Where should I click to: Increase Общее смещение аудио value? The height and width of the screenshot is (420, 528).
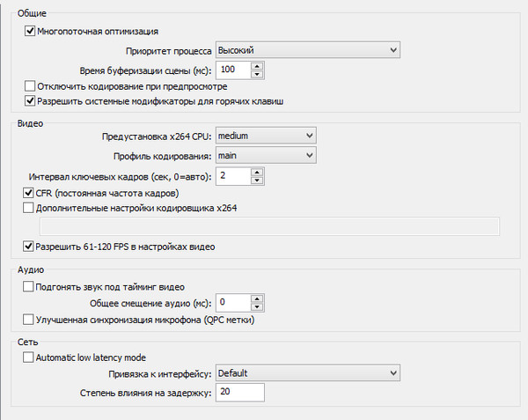[257, 298]
